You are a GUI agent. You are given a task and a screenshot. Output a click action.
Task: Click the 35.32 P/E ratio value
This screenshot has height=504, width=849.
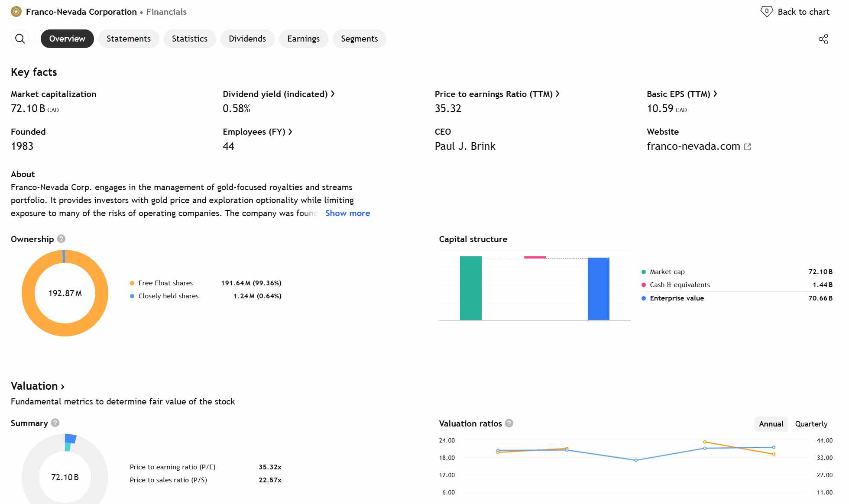448,109
